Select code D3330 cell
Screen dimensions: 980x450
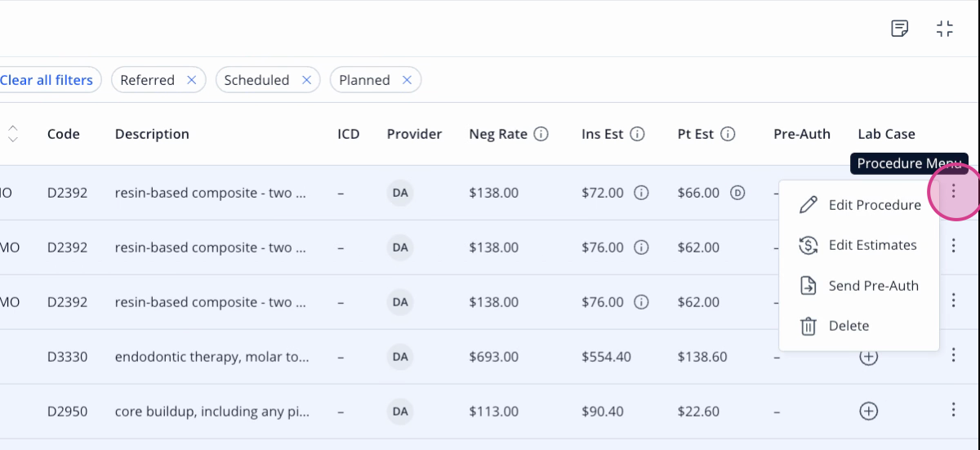(x=67, y=357)
